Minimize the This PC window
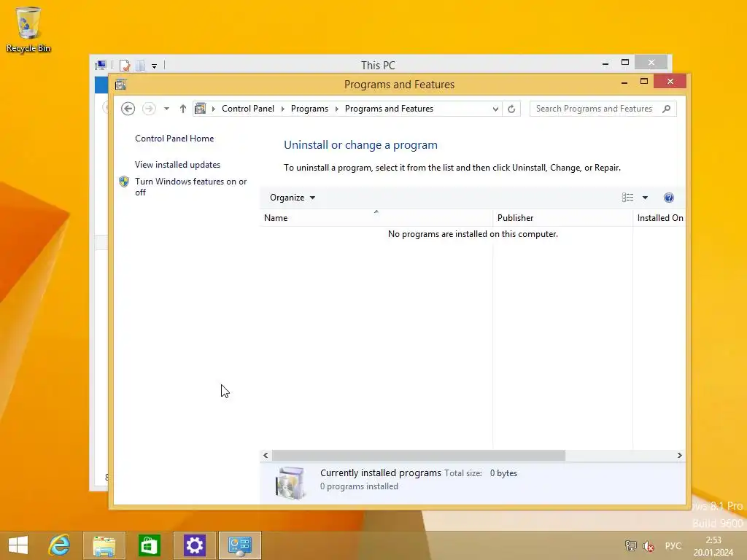The width and height of the screenshot is (747, 560). [605, 63]
